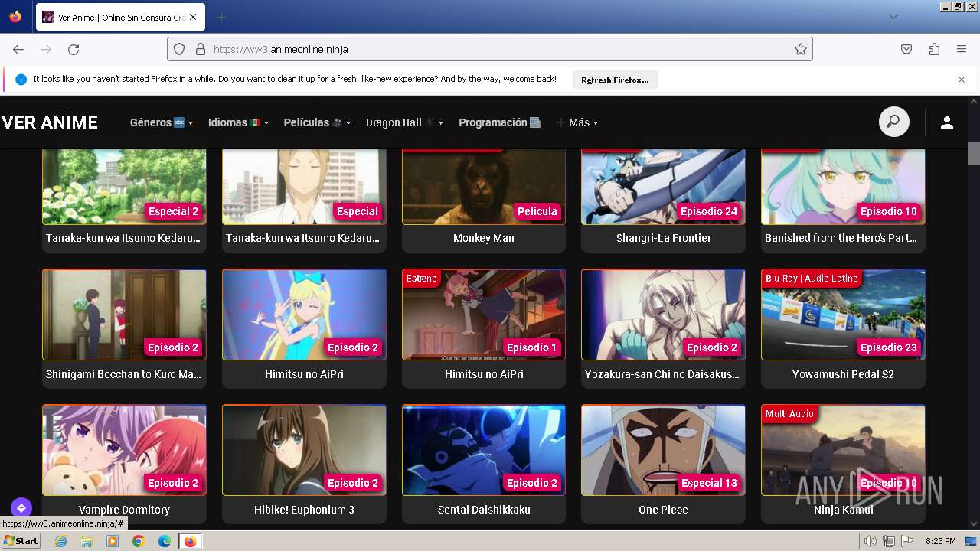
Task: Open Monkey Man movie thumbnail
Action: (x=484, y=187)
